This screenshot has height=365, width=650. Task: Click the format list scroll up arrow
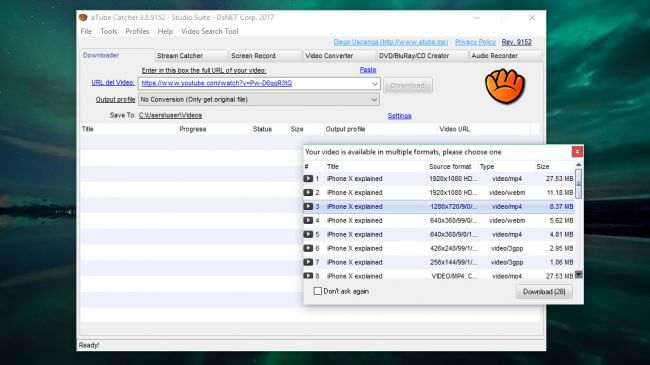tap(579, 165)
